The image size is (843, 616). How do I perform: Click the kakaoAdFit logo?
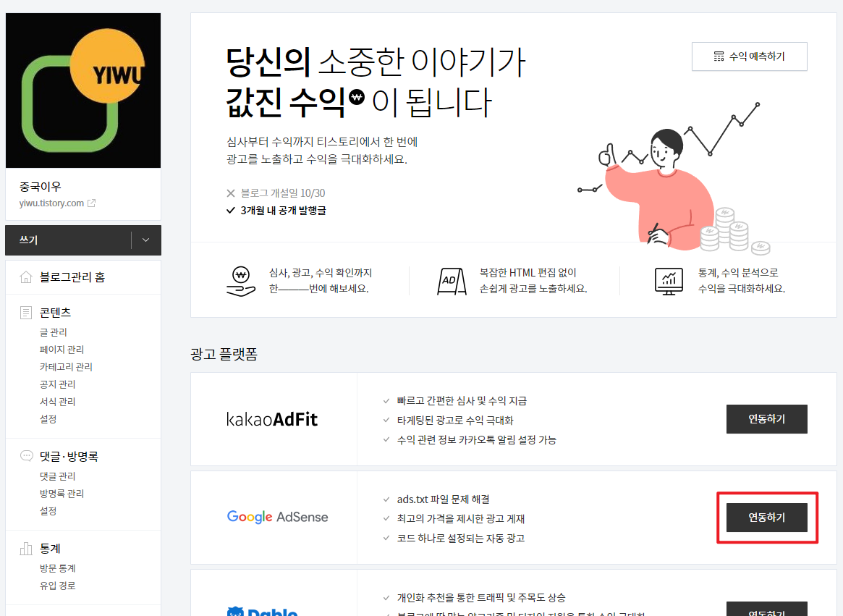(272, 419)
